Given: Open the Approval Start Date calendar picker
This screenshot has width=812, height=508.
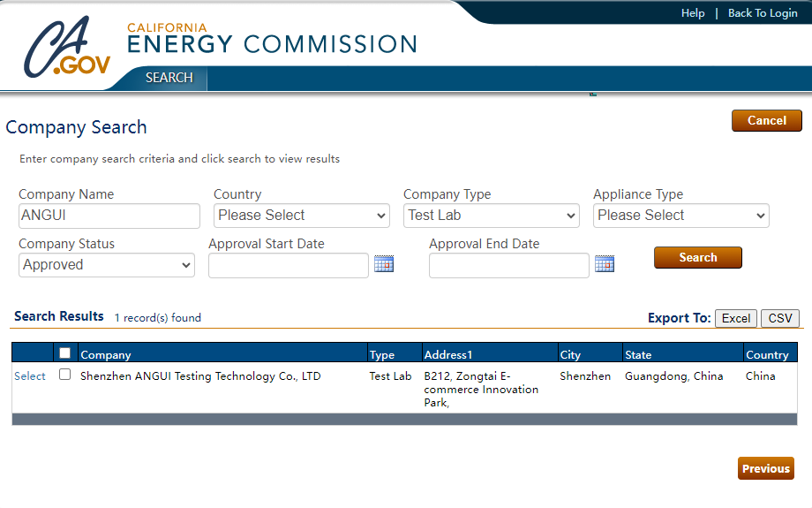Looking at the screenshot, I should [384, 264].
